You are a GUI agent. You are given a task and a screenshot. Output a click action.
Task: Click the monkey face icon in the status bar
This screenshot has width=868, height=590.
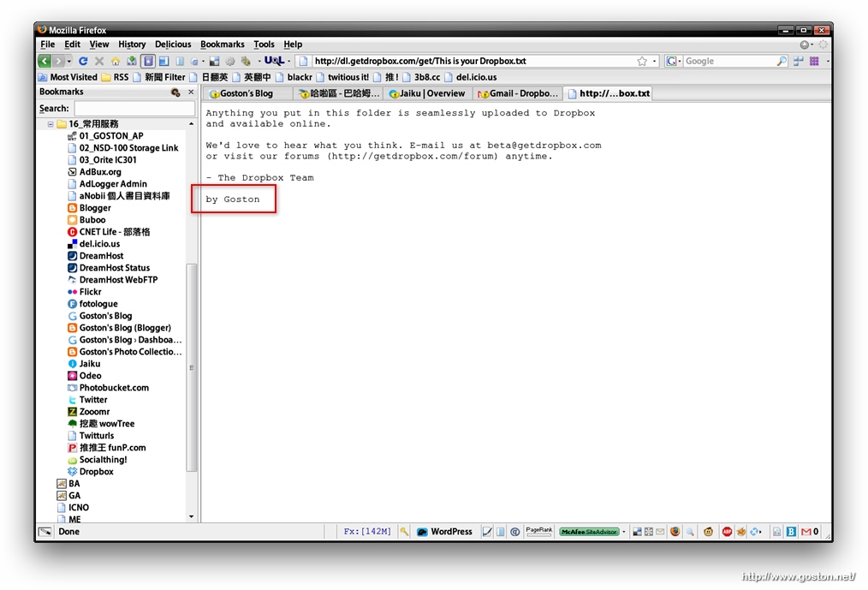[708, 531]
